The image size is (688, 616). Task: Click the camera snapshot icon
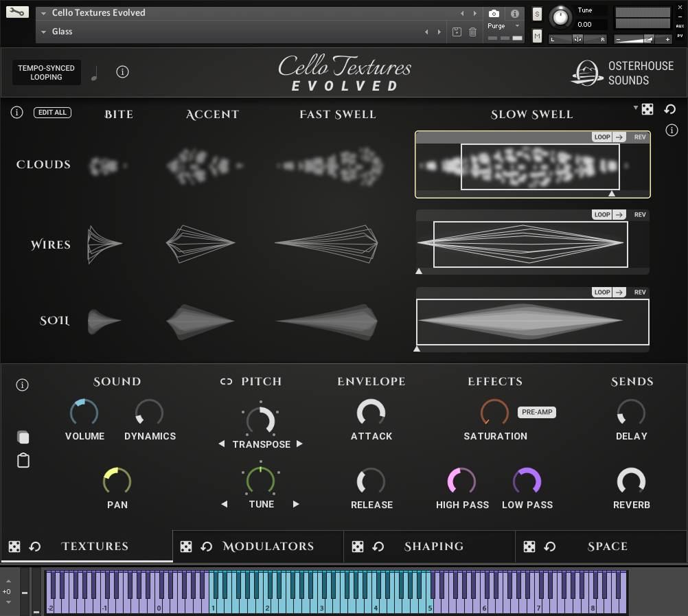(x=494, y=14)
